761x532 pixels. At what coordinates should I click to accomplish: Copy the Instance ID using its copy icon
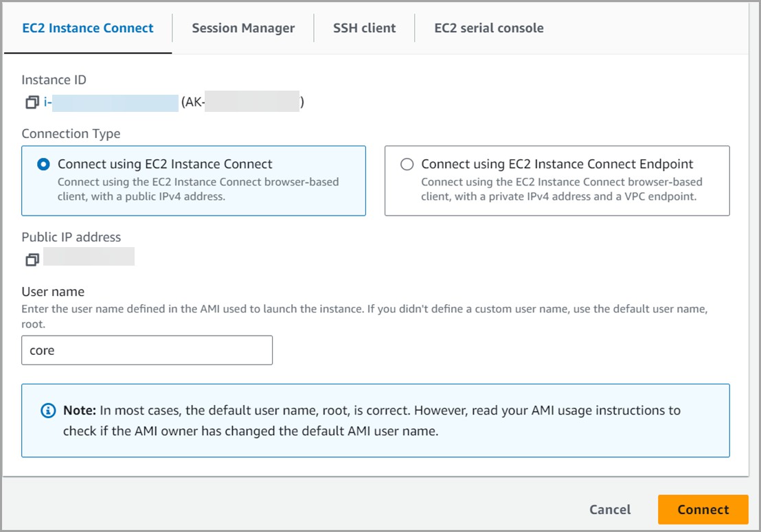pos(32,102)
